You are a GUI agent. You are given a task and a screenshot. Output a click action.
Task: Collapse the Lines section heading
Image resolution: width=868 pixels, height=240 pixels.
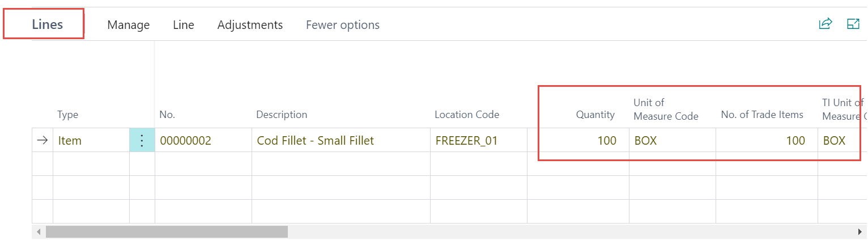click(48, 25)
